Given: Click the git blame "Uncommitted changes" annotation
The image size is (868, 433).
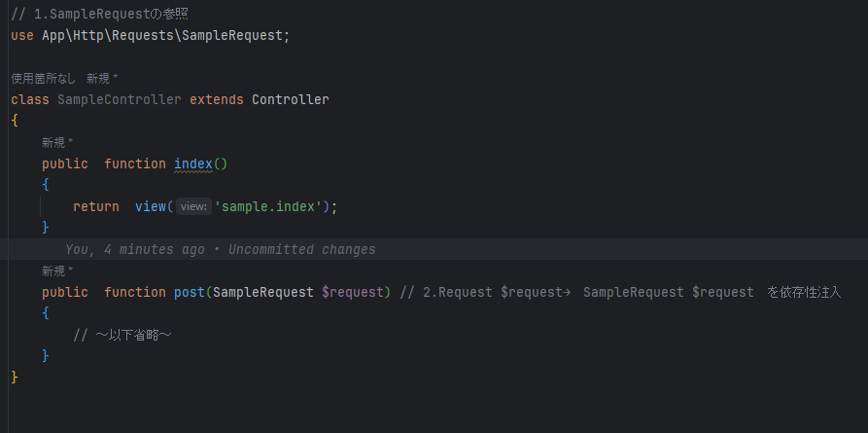Looking at the screenshot, I should pyautogui.click(x=301, y=250).
